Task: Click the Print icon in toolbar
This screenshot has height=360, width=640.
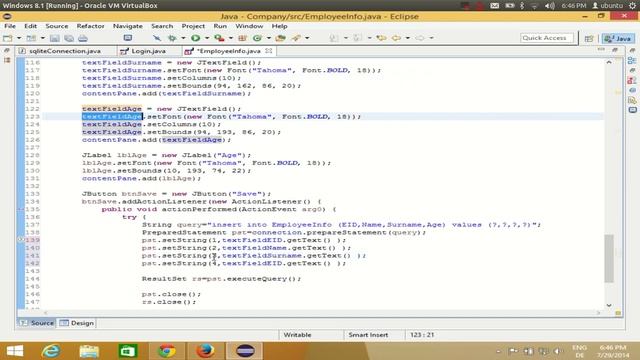Action: coord(83,38)
